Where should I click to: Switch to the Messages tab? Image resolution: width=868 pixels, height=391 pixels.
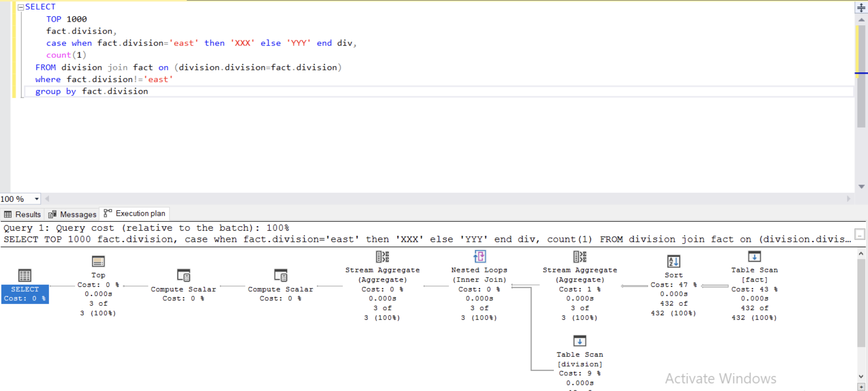(x=72, y=214)
